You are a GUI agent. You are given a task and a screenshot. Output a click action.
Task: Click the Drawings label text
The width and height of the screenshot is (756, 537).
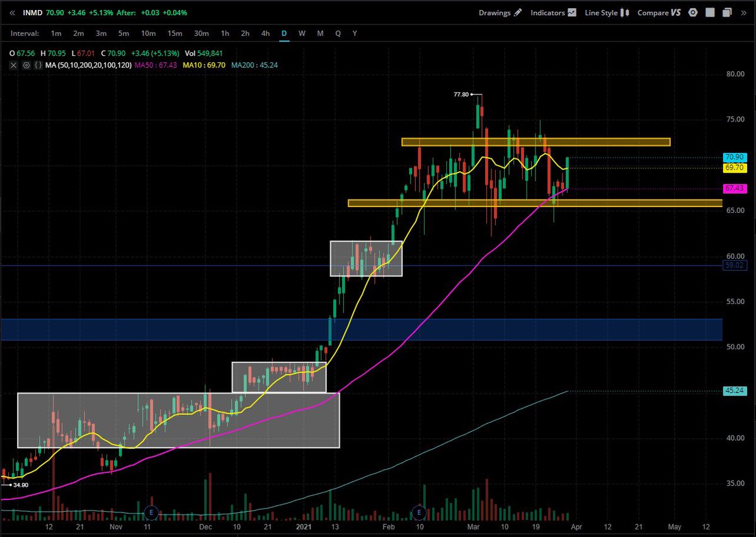pyautogui.click(x=495, y=12)
